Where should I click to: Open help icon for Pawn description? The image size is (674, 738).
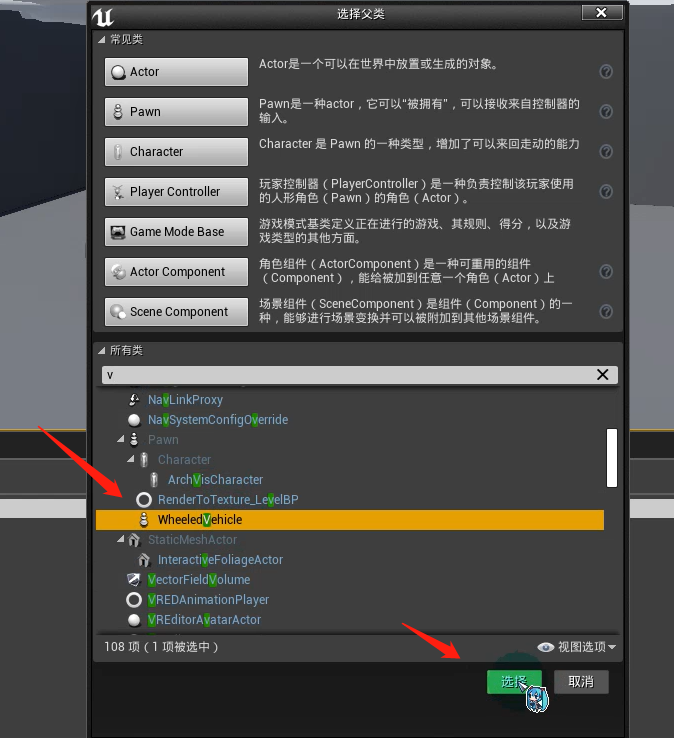(x=606, y=112)
